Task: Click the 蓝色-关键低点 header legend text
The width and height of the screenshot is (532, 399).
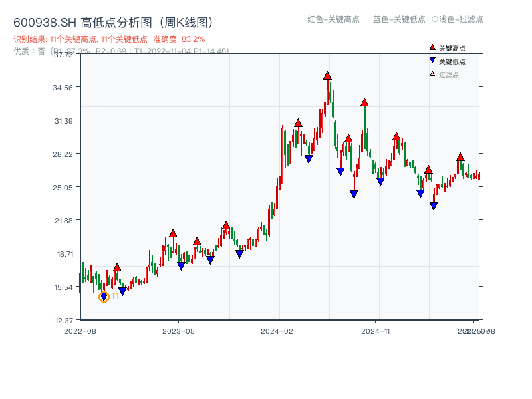Action: 399,19
